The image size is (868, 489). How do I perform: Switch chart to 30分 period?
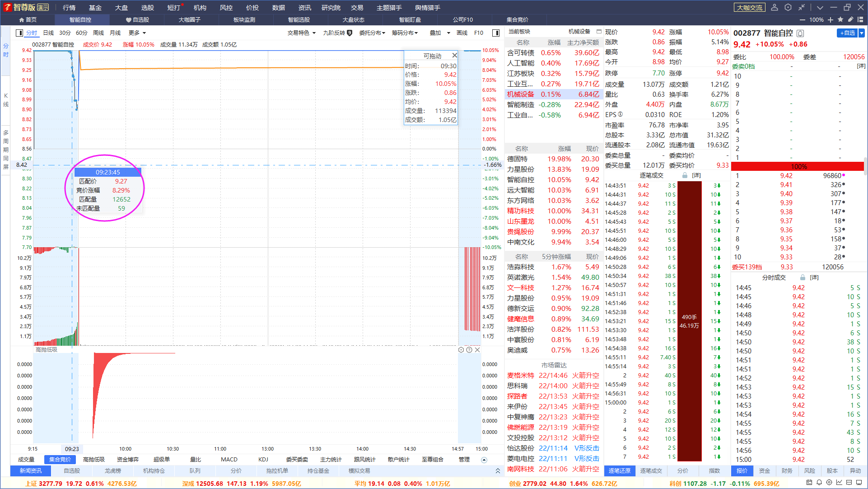click(x=65, y=33)
